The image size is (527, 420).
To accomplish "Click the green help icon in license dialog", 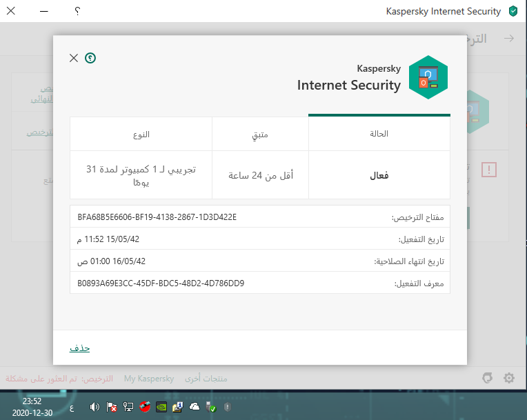I will point(90,58).
